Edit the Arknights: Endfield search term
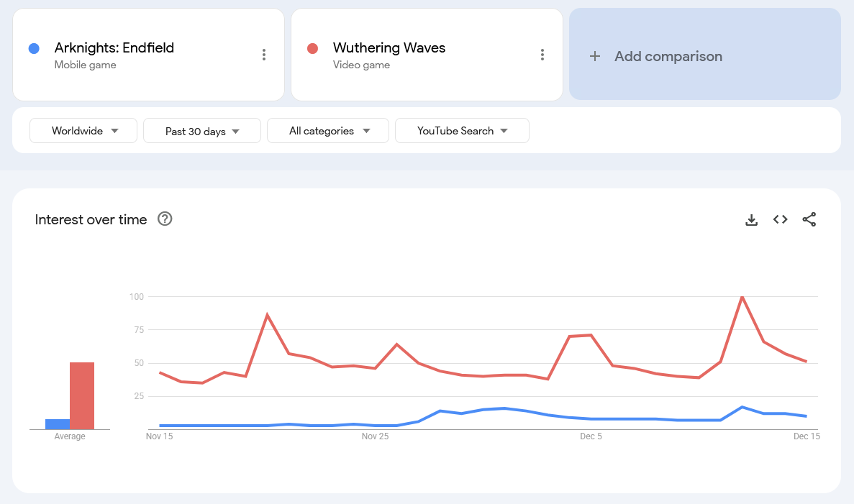Screen dimensions: 854x504 tap(114, 48)
